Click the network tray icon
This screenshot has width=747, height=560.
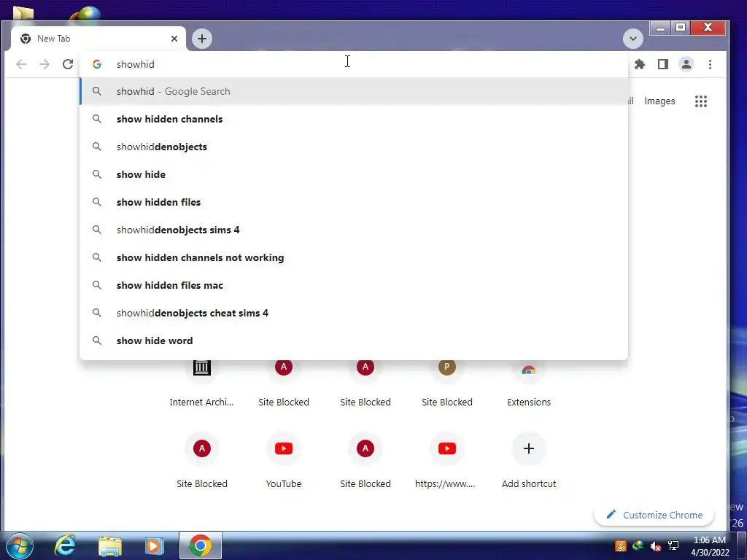[x=673, y=545]
